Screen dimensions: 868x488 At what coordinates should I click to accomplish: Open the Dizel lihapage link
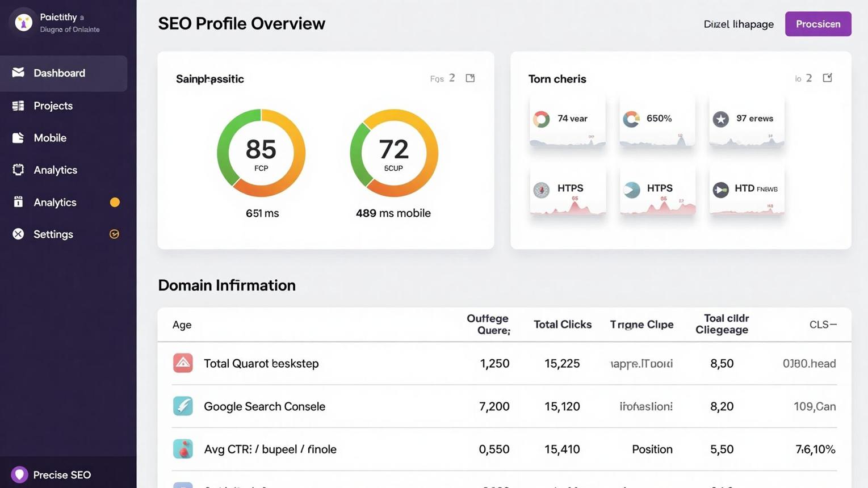[739, 24]
